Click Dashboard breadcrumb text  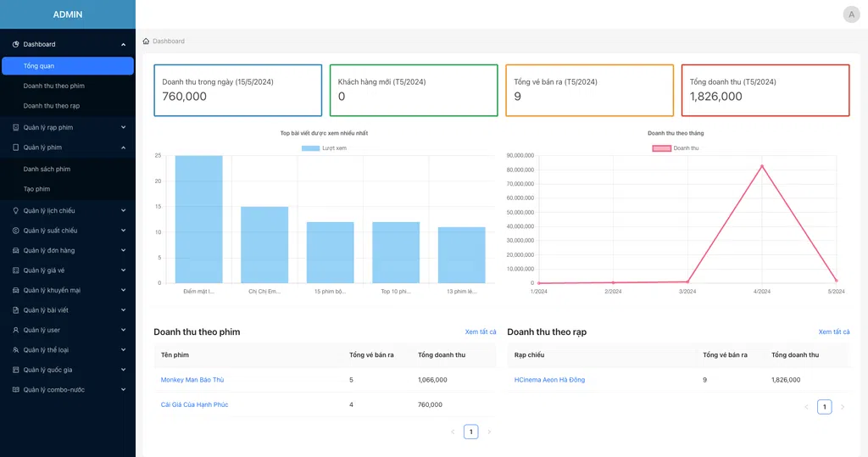(x=169, y=41)
